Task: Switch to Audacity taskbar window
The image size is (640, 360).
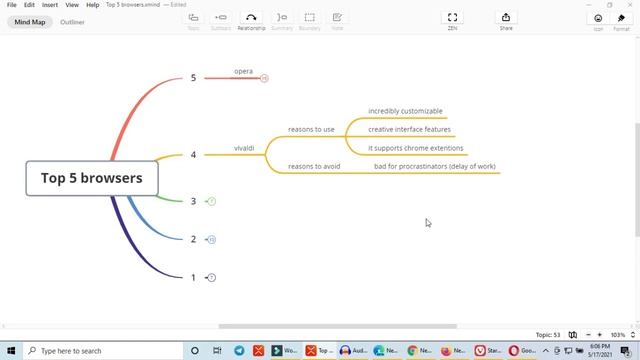Action: click(353, 351)
